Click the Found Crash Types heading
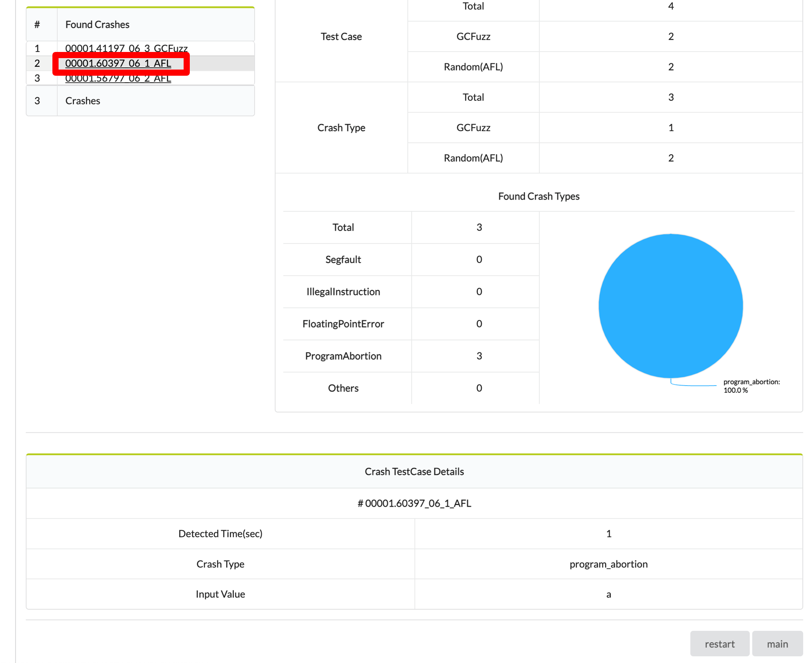The width and height of the screenshot is (812, 663). pyautogui.click(x=539, y=196)
